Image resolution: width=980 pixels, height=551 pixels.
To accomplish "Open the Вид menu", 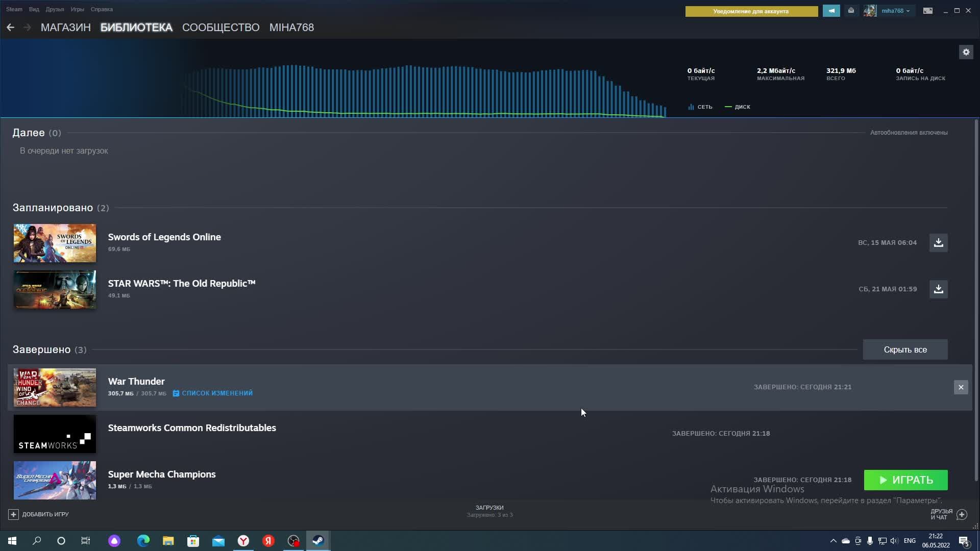I will 34,9.
